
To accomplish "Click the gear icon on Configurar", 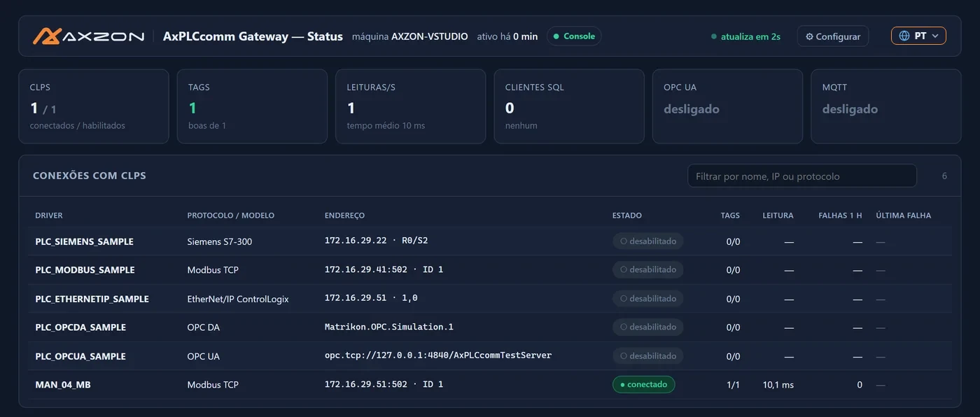I will pos(810,36).
